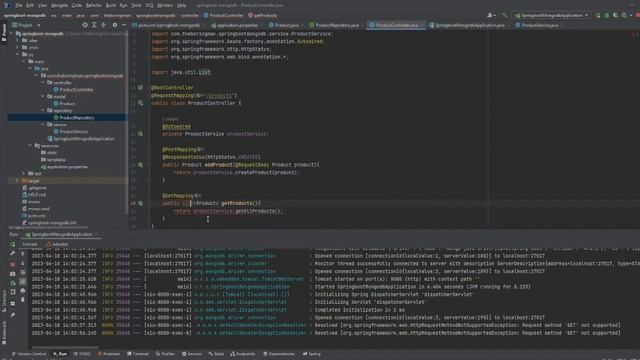The width and height of the screenshot is (640, 360).
Task: Click the print icon in console toolbar
Action: tap(23, 291)
